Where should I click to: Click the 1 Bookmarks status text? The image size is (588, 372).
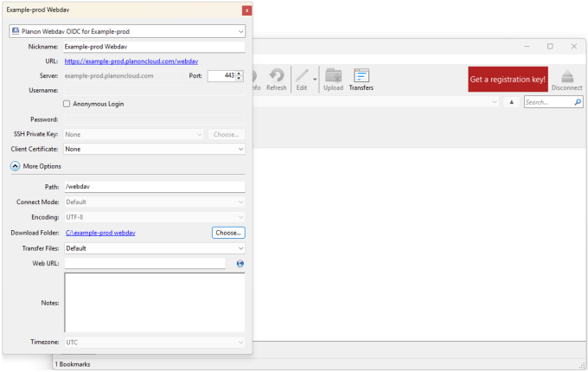tap(73, 364)
